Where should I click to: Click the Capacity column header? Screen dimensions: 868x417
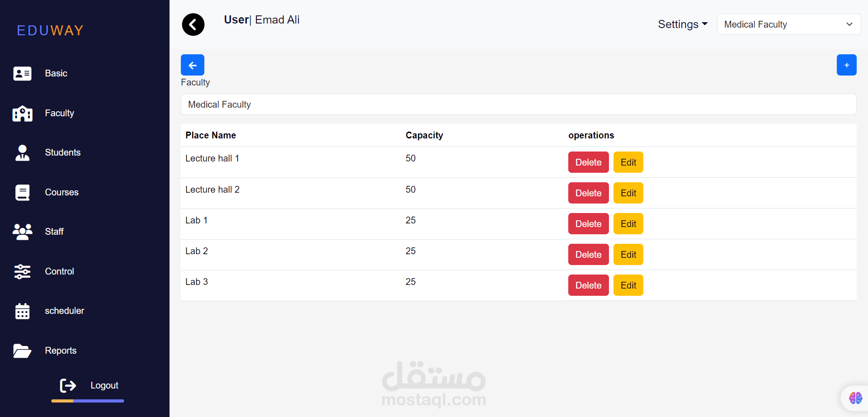tap(424, 135)
